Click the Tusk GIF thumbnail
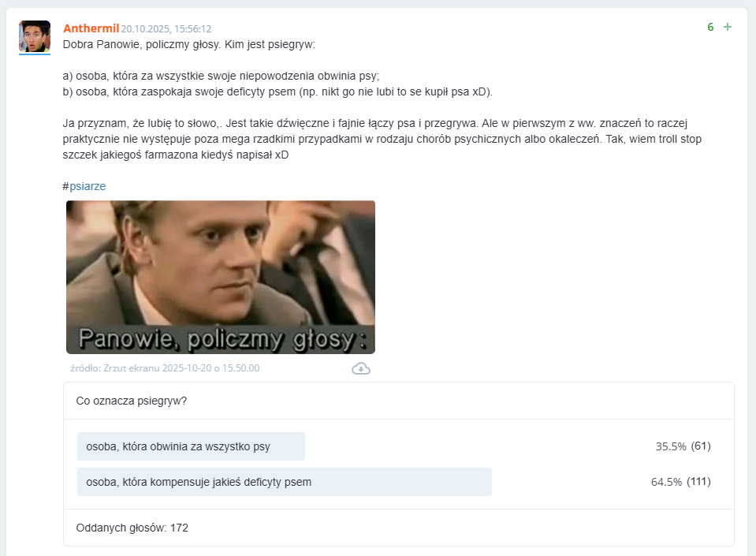The width and height of the screenshot is (756, 556). click(x=221, y=278)
